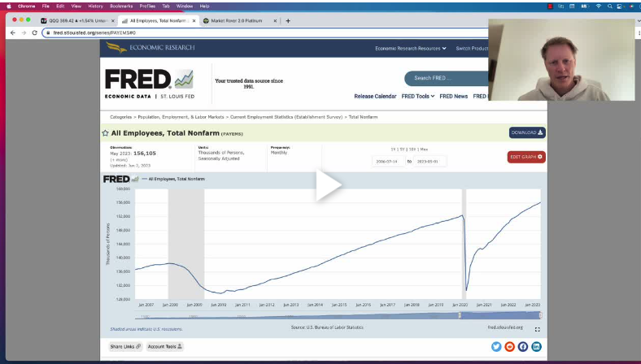
Task: Share the chart on Facebook
Action: click(x=523, y=346)
